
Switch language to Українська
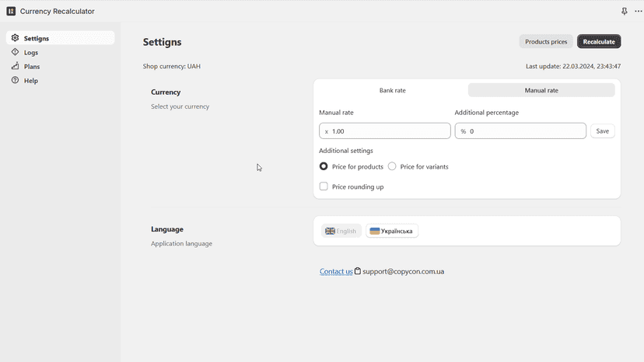392,231
